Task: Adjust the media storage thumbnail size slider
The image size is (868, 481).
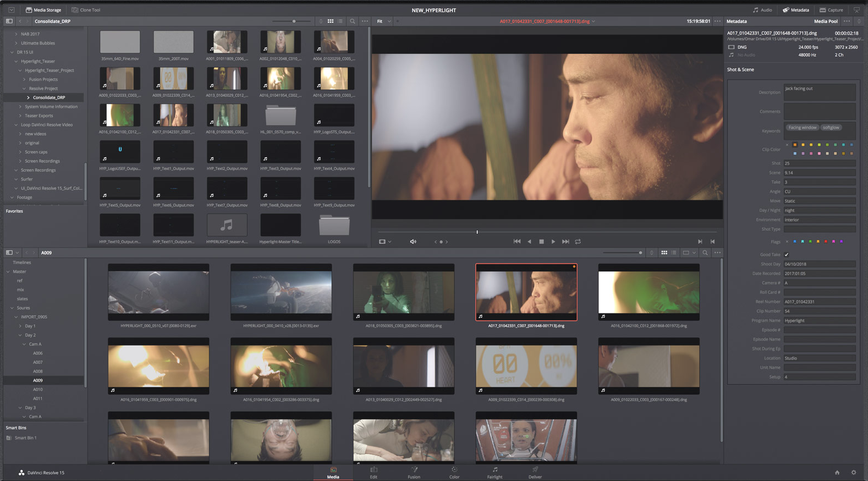Action: (293, 21)
